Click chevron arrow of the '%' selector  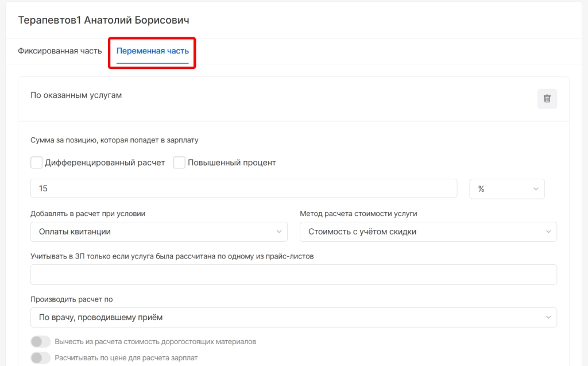pyautogui.click(x=536, y=188)
